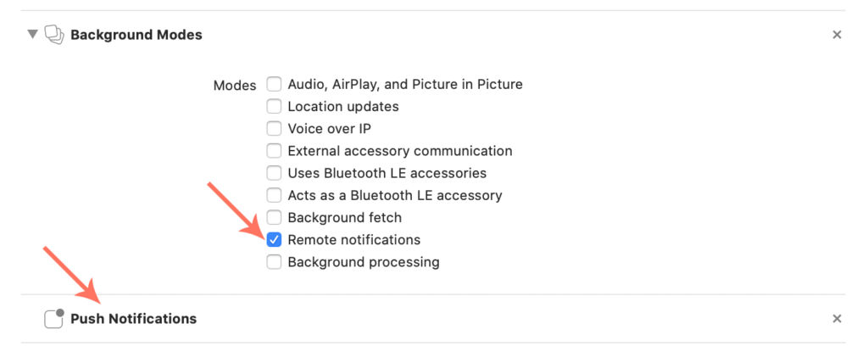Click the Remote notifications label text

point(354,240)
